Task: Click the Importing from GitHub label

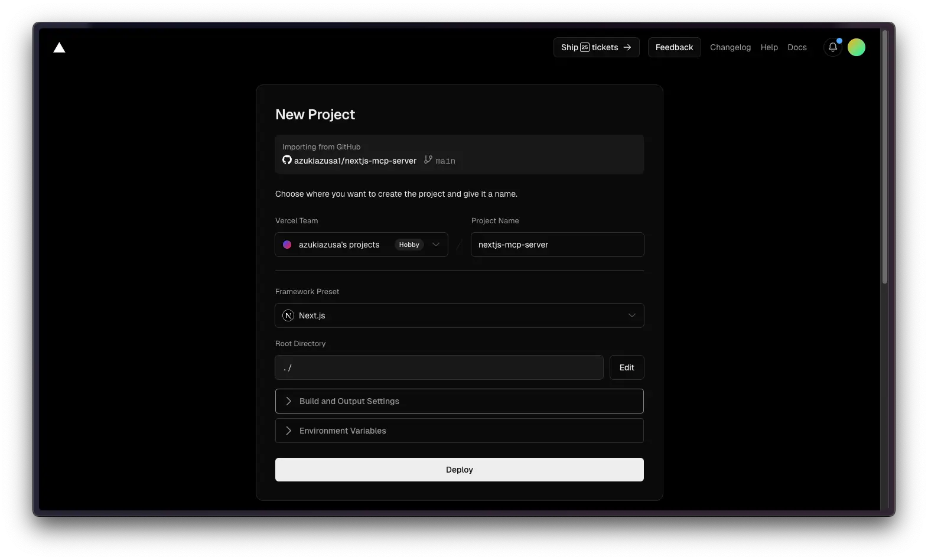Action: [321, 147]
